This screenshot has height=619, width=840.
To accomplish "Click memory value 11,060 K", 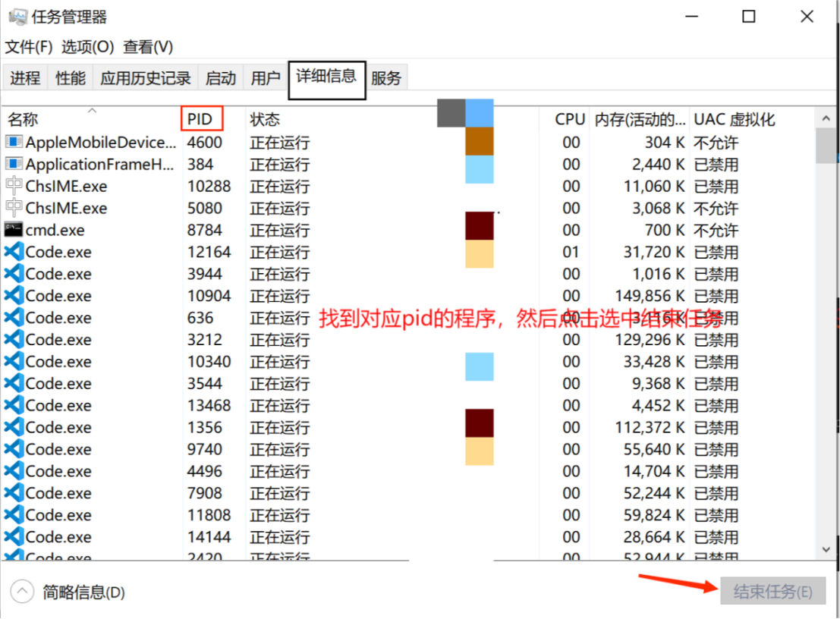I will coord(654,187).
